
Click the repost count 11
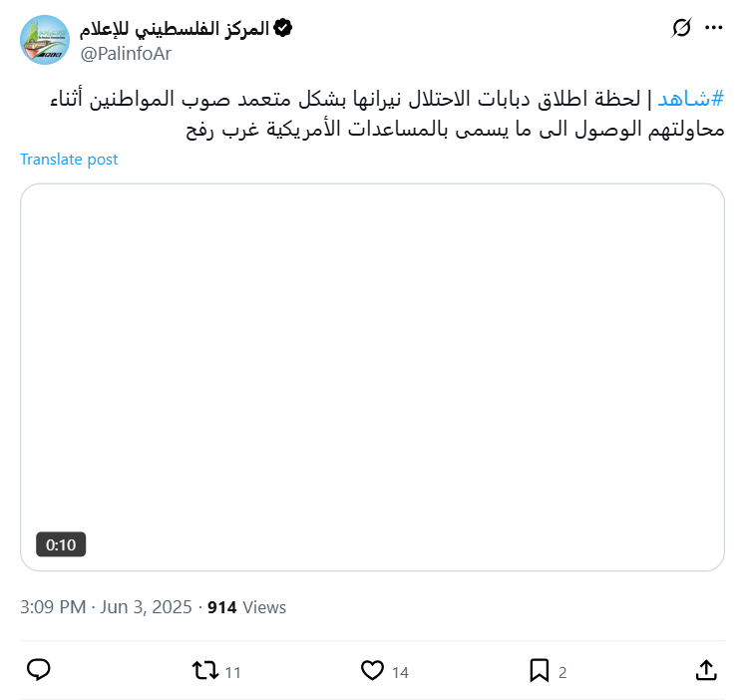pos(233,673)
